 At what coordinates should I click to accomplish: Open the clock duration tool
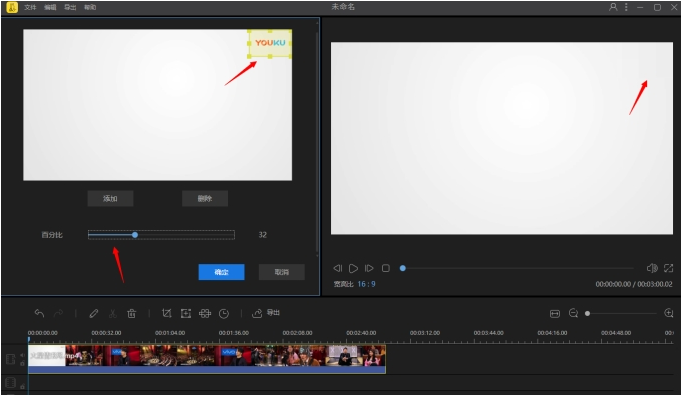tap(224, 315)
